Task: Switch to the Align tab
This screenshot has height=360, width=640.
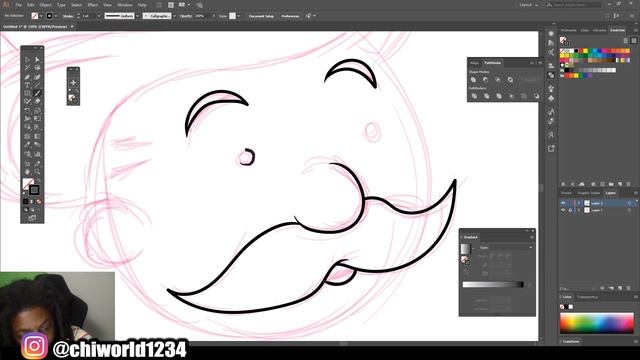Action: pos(474,63)
